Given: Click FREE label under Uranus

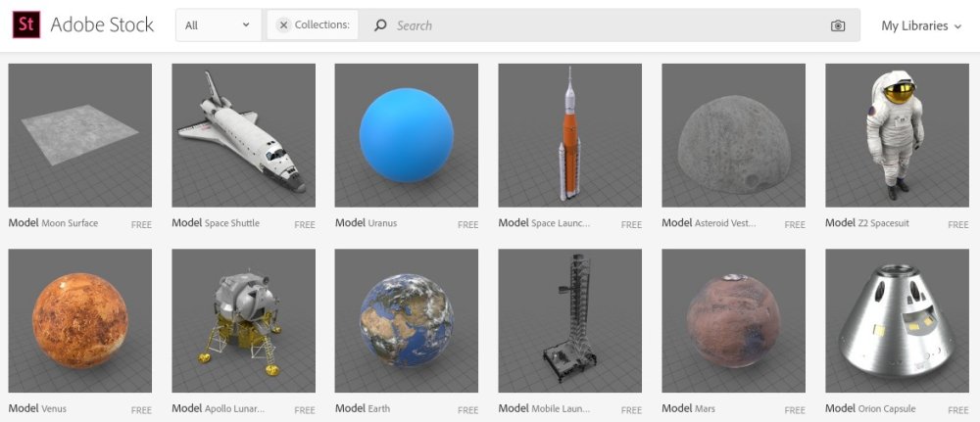Looking at the screenshot, I should (467, 225).
